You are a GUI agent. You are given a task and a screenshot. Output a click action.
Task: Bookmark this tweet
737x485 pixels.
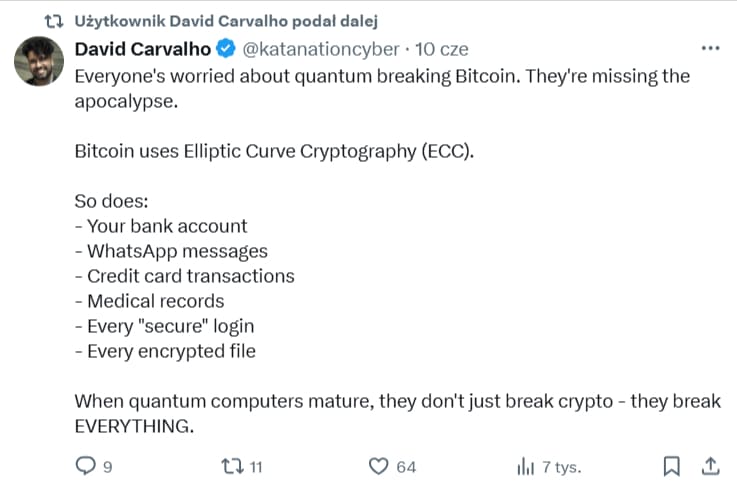click(x=672, y=466)
